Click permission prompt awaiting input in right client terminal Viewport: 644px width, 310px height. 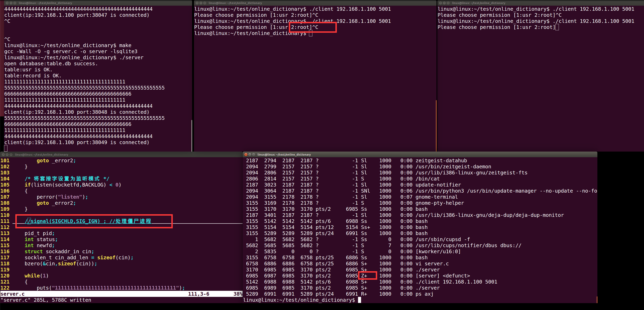point(498,27)
